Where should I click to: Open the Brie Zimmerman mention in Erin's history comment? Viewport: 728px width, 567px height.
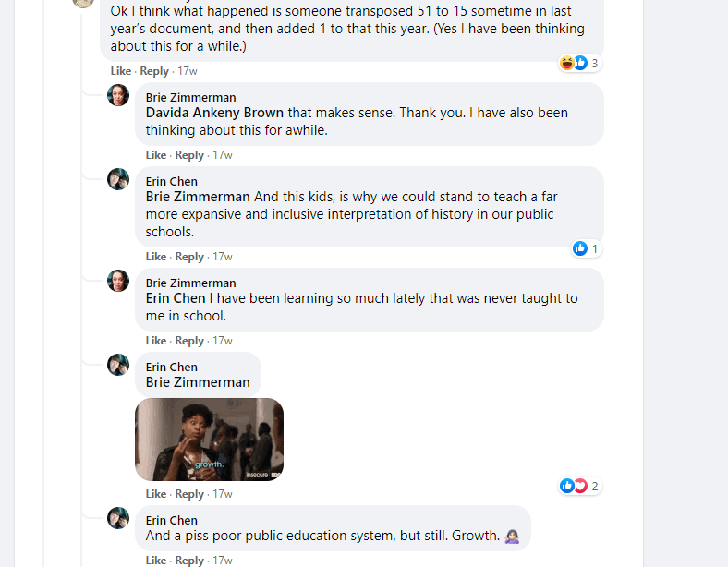[198, 197]
